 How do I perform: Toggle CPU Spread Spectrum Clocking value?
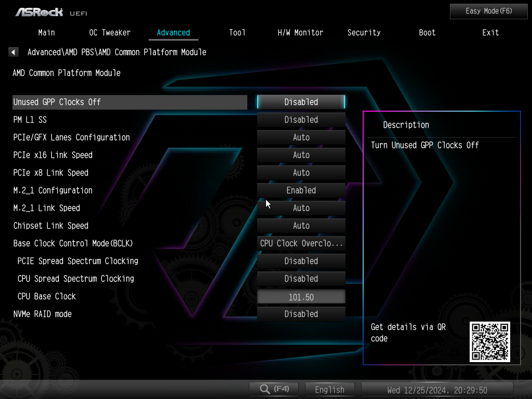tap(301, 278)
